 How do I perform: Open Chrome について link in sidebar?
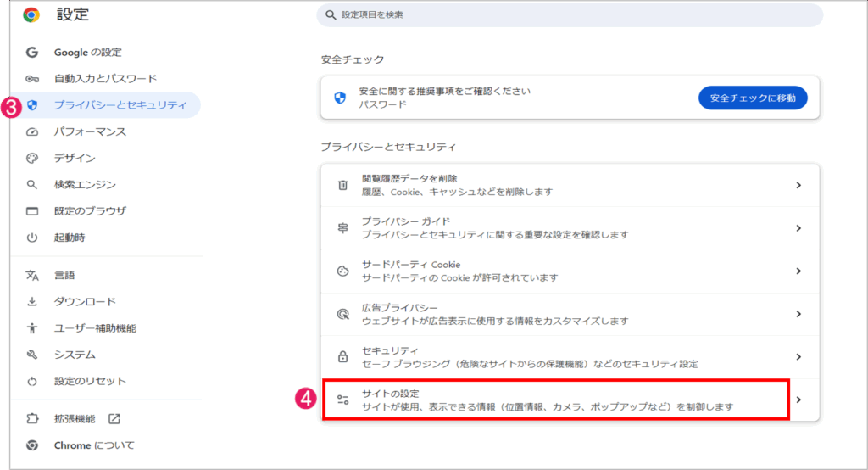[x=93, y=445]
